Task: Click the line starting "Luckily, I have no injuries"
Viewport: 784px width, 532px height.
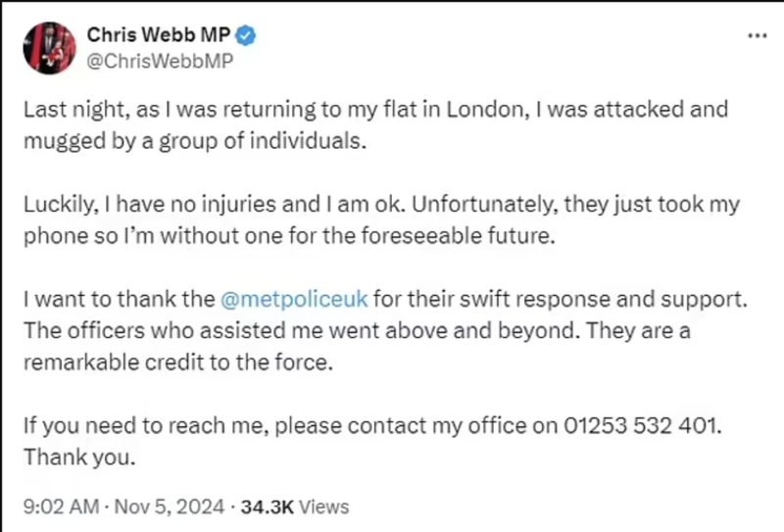Action: tap(381, 206)
